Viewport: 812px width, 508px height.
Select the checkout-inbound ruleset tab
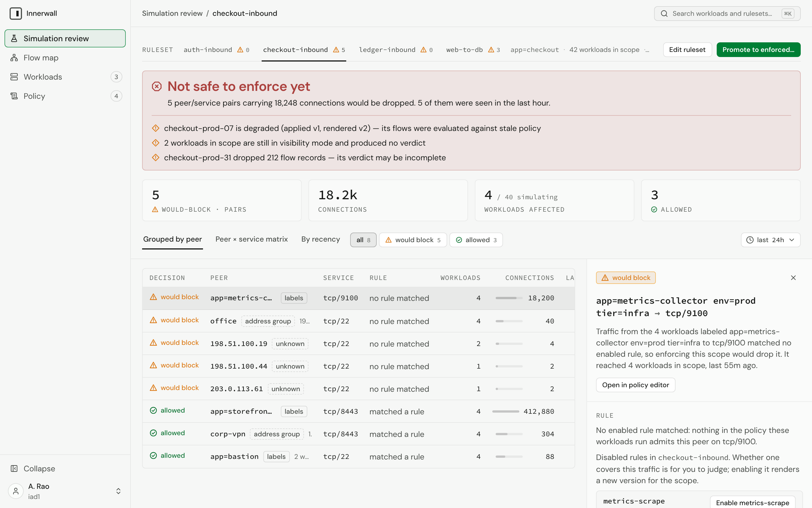click(304, 50)
